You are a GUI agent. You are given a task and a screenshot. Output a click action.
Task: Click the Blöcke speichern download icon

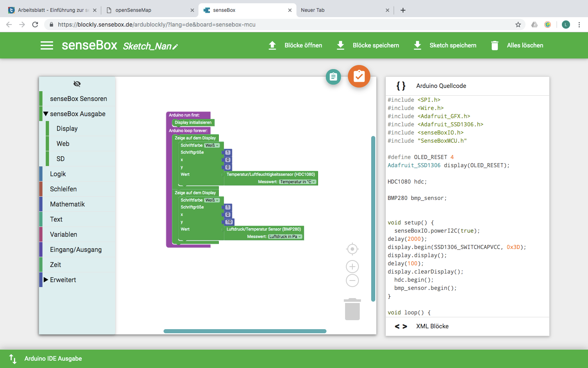click(341, 45)
